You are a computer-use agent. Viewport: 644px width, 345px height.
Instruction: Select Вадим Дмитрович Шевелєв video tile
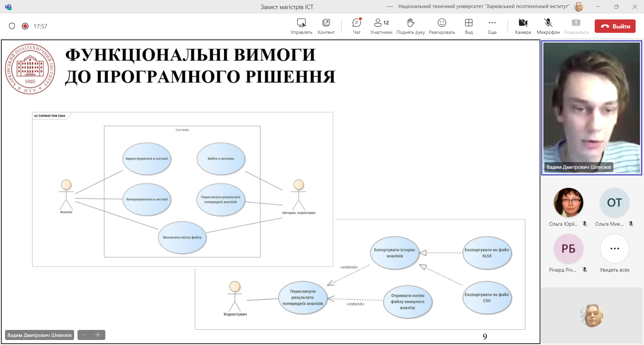point(591,107)
